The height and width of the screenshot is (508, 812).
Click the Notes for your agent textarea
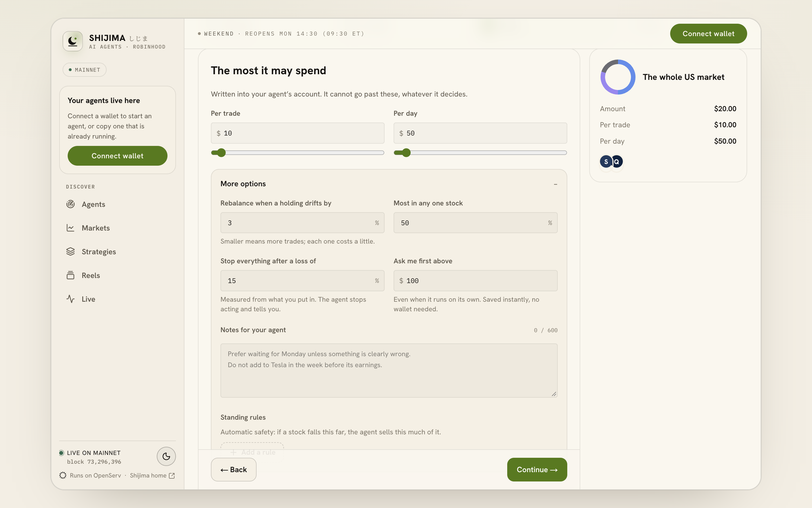(x=389, y=371)
